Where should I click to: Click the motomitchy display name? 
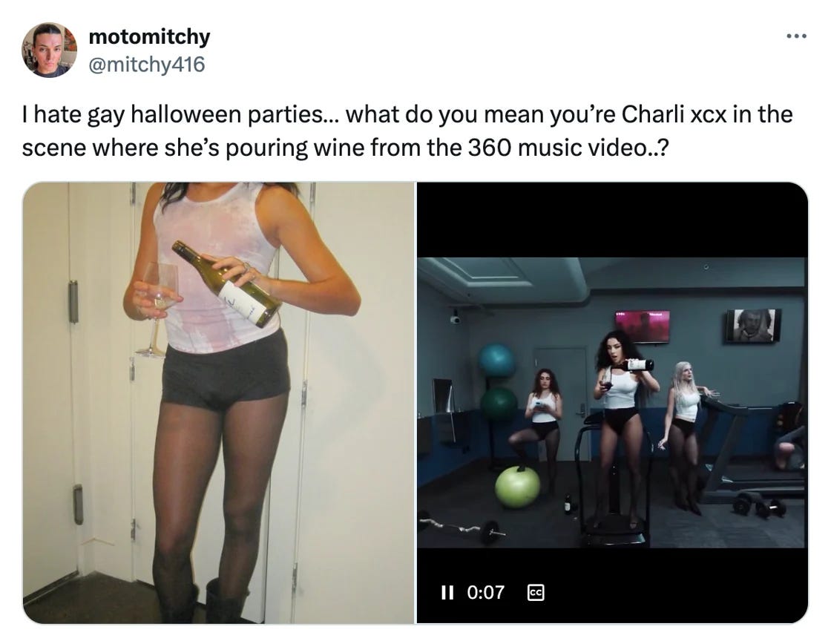pyautogui.click(x=149, y=36)
